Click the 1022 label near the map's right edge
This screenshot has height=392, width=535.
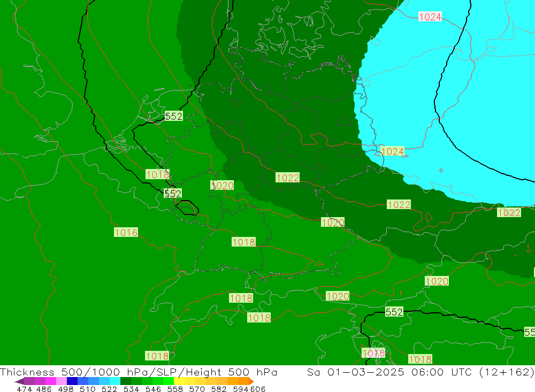509,212
